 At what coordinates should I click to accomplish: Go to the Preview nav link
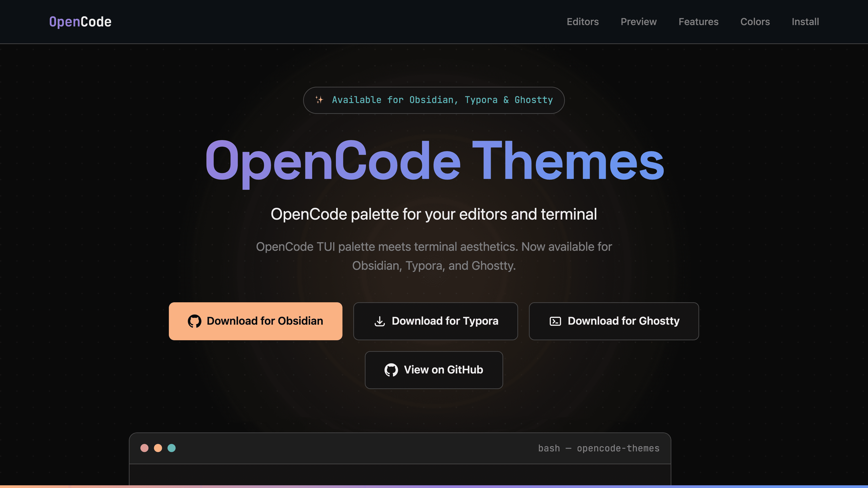(639, 22)
